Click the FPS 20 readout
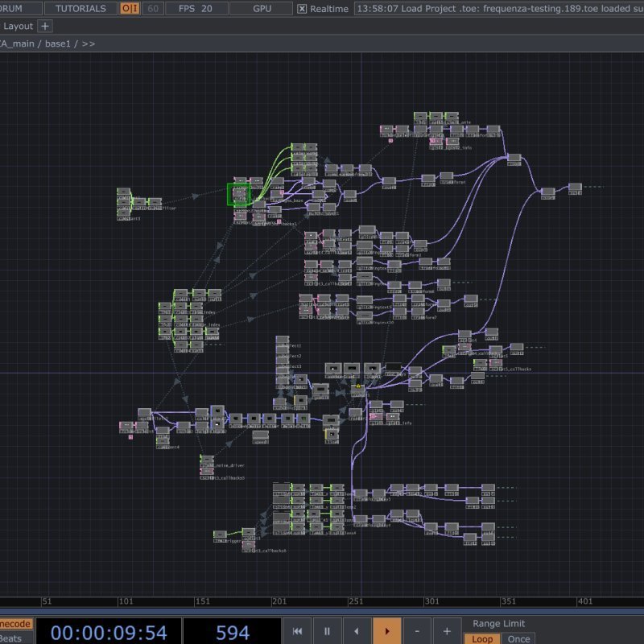This screenshot has height=644, width=644. (196, 8)
